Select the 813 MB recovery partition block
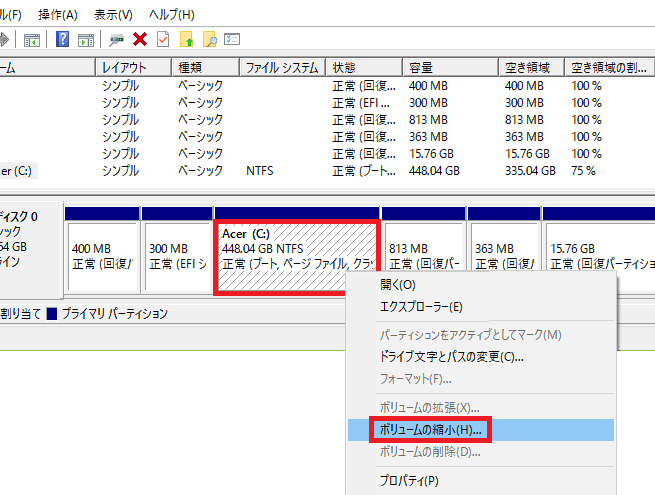 (423, 256)
